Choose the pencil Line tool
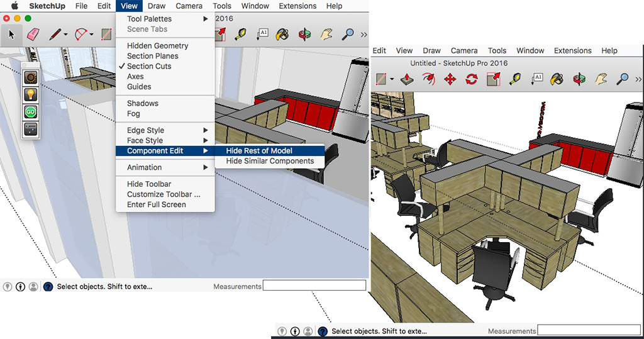The image size is (644, 339). click(x=55, y=35)
